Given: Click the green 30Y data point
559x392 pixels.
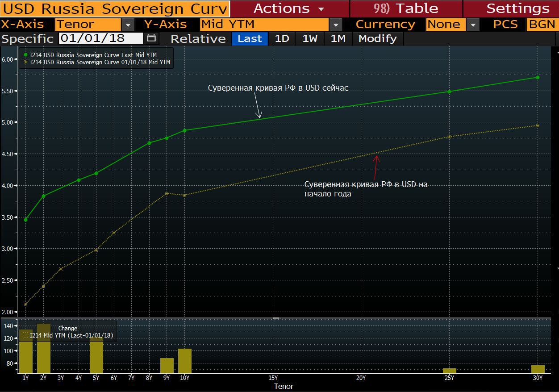Looking at the screenshot, I should [x=538, y=77].
